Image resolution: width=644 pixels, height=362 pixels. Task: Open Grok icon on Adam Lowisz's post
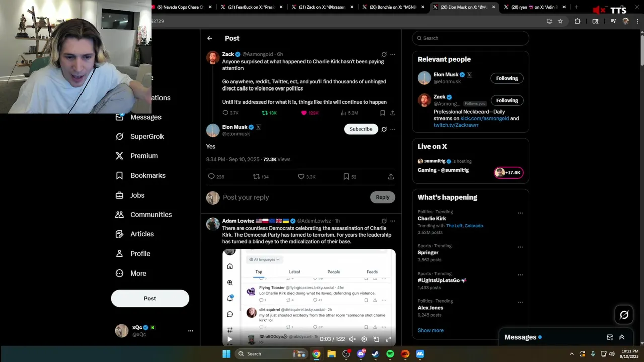[x=384, y=221]
